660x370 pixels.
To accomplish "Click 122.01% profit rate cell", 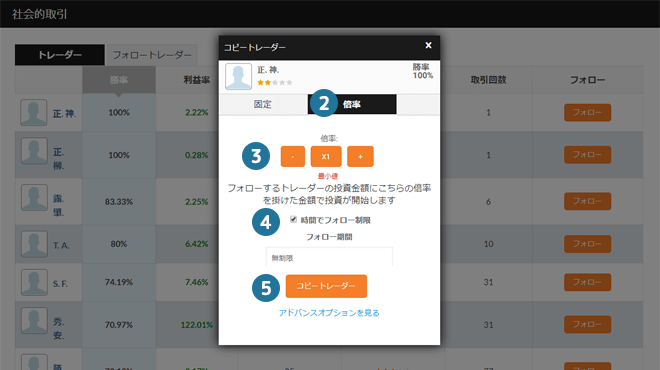I will click(x=197, y=325).
